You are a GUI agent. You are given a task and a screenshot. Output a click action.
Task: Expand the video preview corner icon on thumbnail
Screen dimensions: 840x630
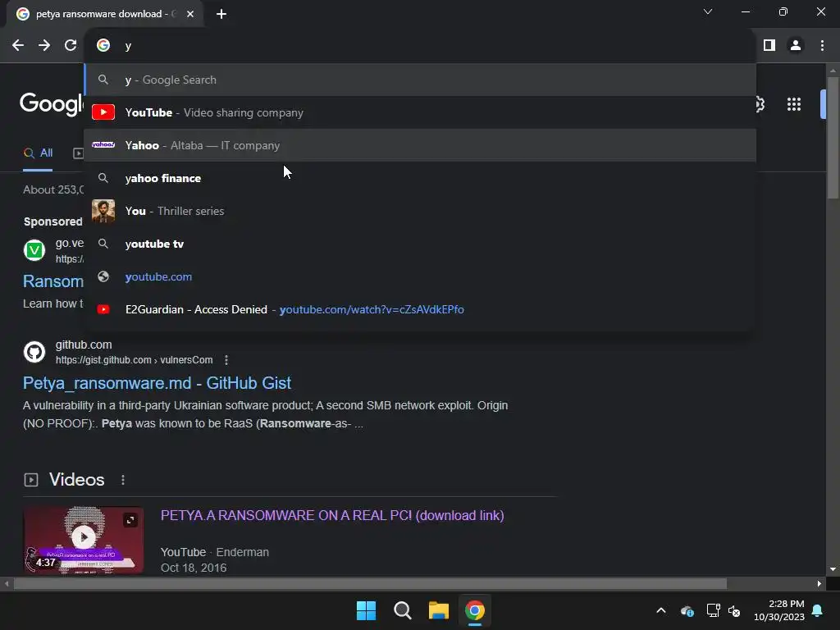pyautogui.click(x=130, y=519)
